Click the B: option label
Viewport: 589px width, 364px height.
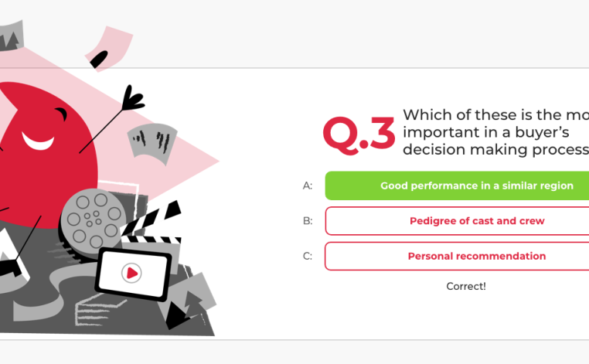click(308, 221)
